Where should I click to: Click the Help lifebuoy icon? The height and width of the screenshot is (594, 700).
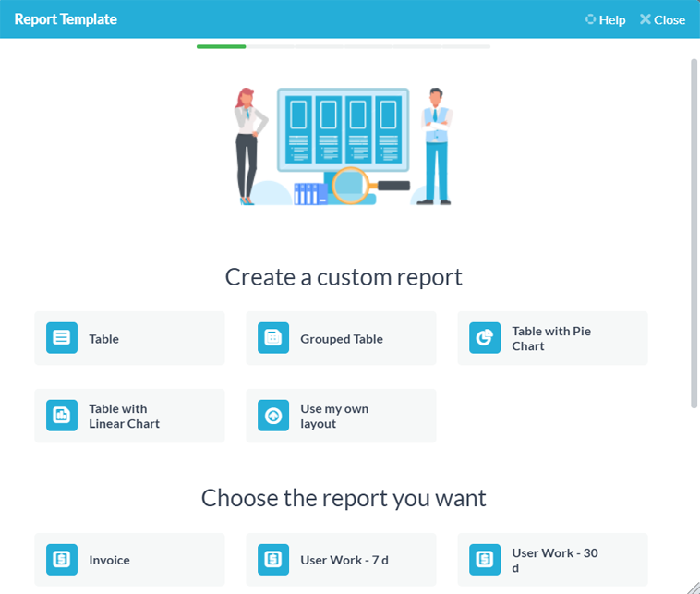pos(590,19)
